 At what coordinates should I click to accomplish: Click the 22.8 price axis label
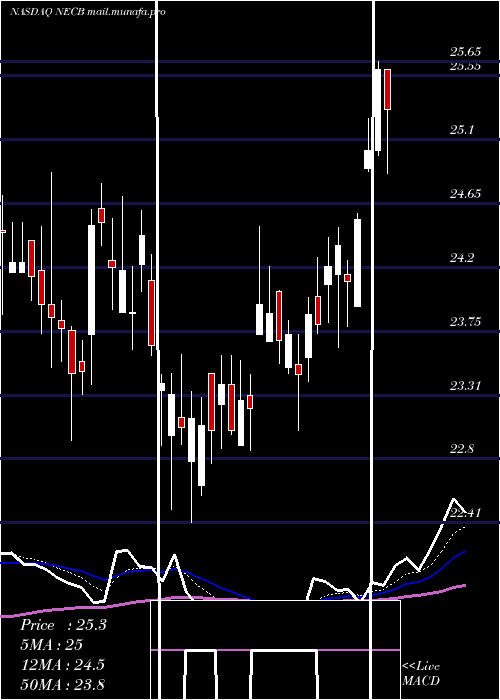462,449
